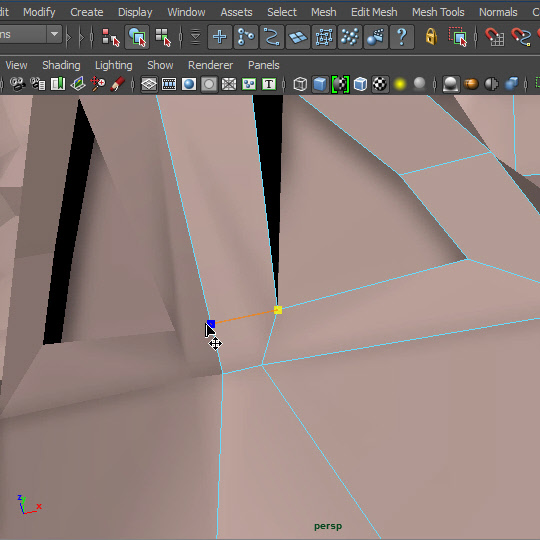This screenshot has height=540, width=540.
Task: Toggle the surfaces selection mask icon
Action: tap(298, 37)
